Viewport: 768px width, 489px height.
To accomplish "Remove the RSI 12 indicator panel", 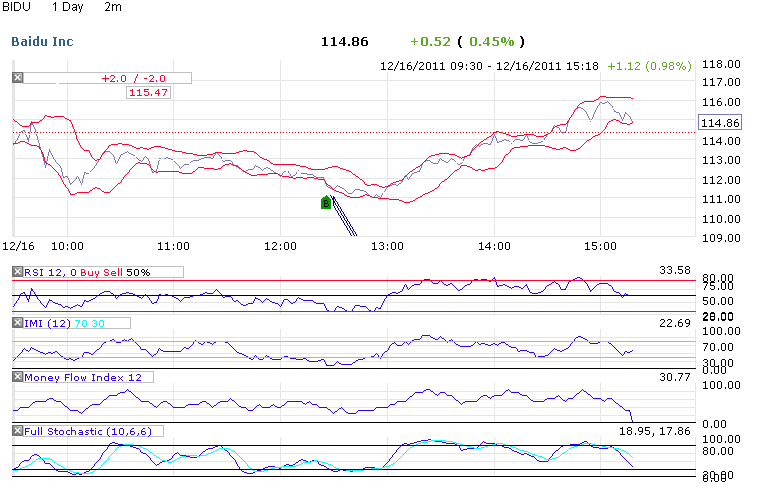I will click(18, 271).
